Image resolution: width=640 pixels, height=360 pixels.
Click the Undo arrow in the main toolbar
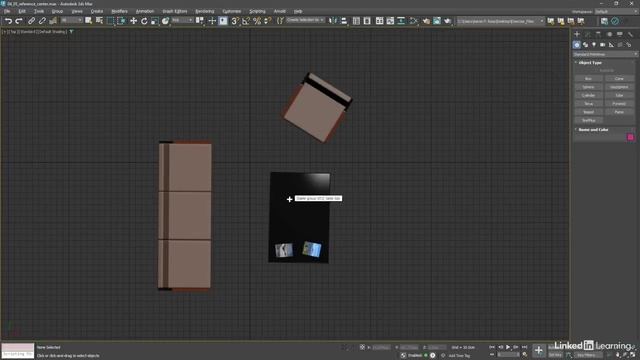pyautogui.click(x=8, y=21)
